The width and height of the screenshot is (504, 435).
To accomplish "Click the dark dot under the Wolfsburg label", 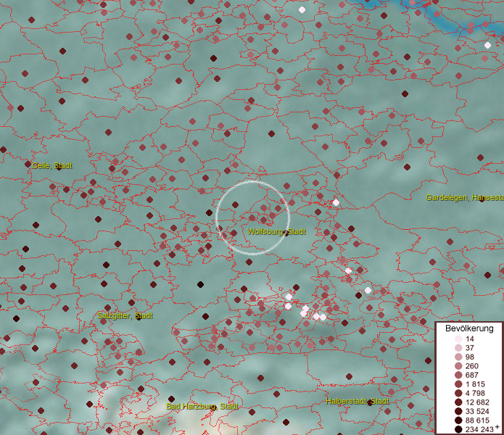I will 286,233.
